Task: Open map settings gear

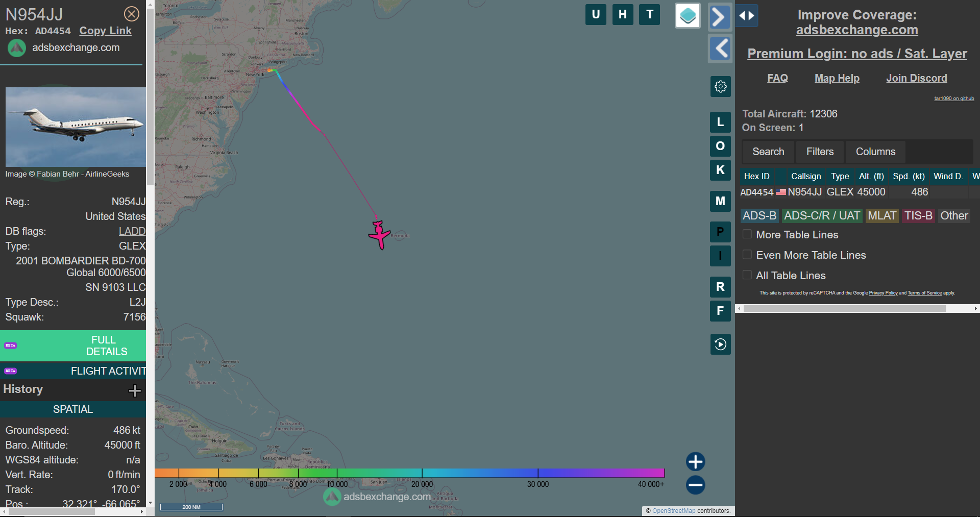Action: pos(721,86)
